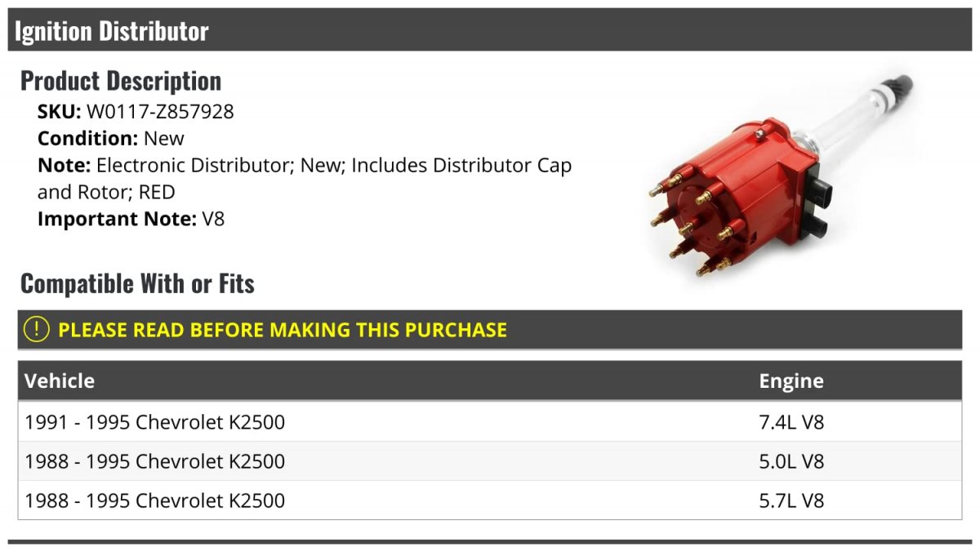Screen dimensions: 980x552
Task: Select the 1988 - 1995 K2500 5.0L row
Action: 490,461
